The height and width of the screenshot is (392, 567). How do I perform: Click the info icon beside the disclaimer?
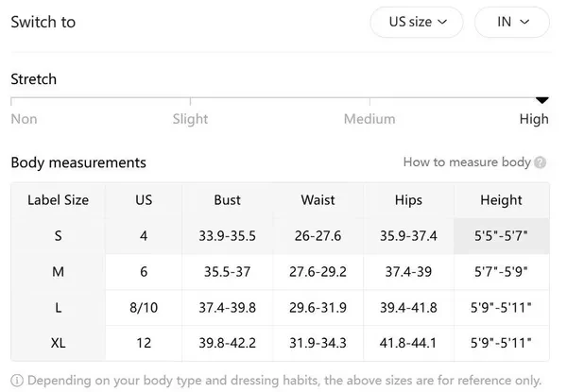point(17,381)
